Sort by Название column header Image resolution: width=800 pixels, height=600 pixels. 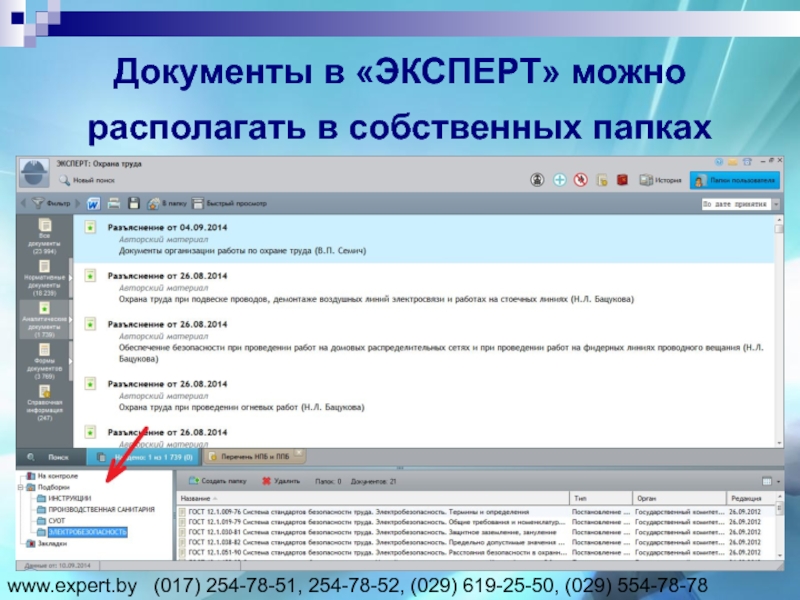pos(373,498)
